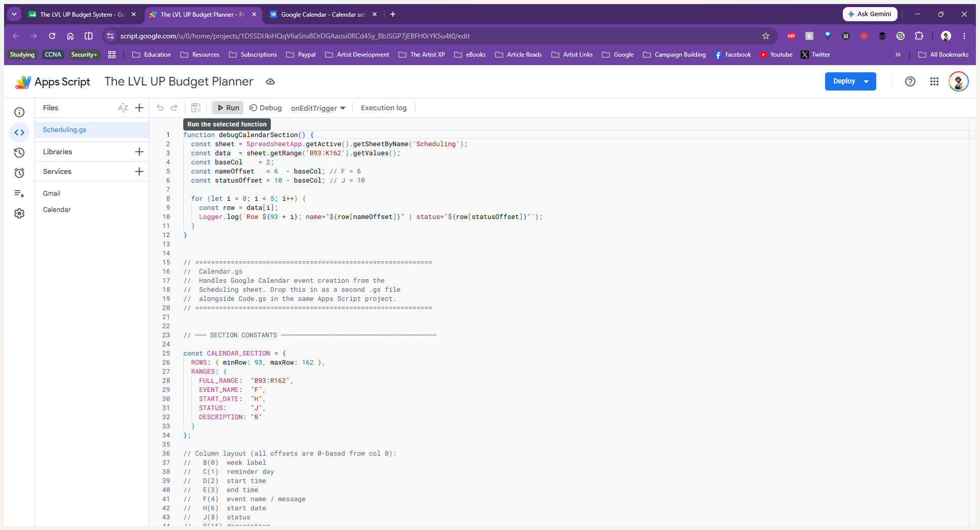Toggle the browser side panel icon

89,36
